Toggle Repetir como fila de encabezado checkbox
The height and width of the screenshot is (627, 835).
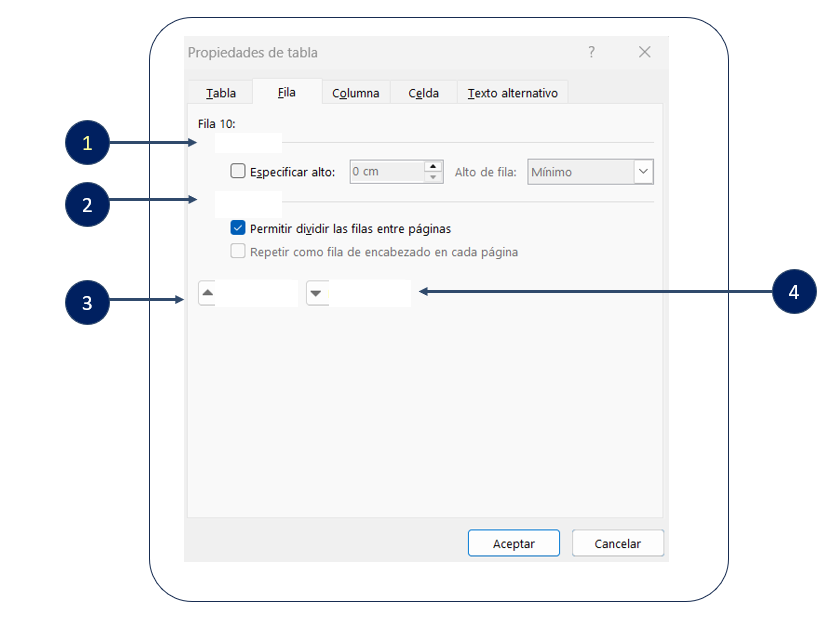(x=238, y=252)
